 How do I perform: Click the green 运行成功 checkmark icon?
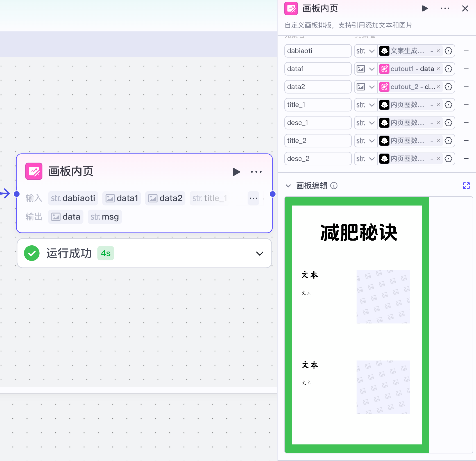point(32,253)
